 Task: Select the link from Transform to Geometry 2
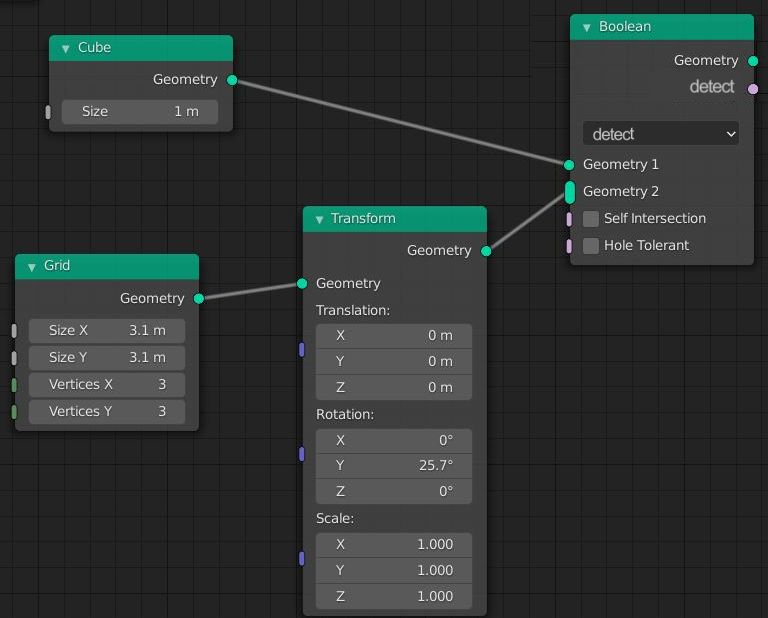(x=528, y=222)
